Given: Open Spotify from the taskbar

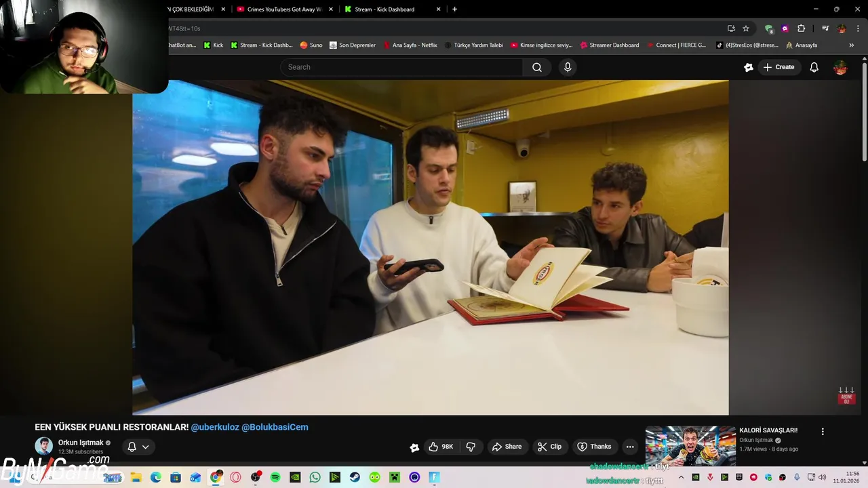Looking at the screenshot, I should (275, 477).
